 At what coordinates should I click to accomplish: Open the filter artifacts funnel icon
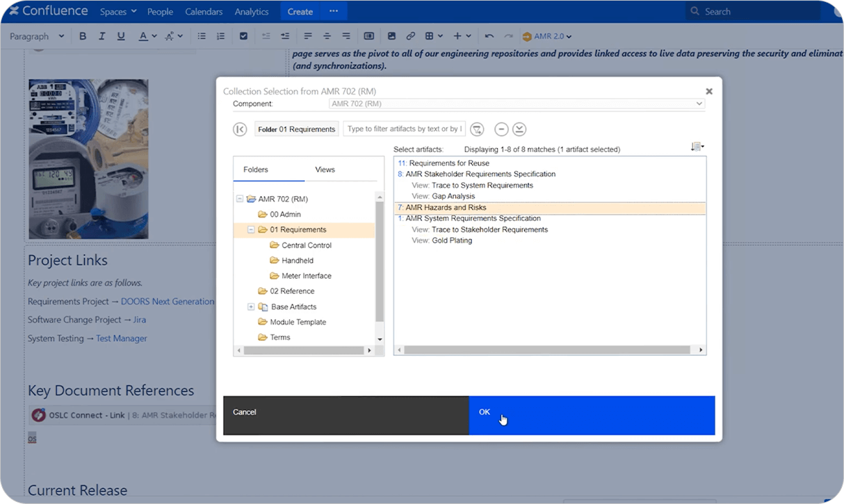pyautogui.click(x=476, y=129)
